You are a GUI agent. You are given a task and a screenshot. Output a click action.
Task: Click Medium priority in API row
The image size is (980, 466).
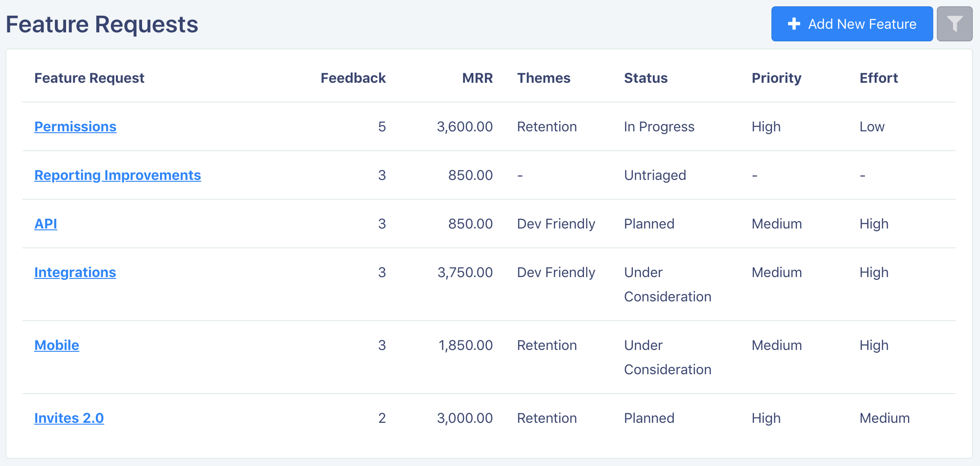[777, 224]
